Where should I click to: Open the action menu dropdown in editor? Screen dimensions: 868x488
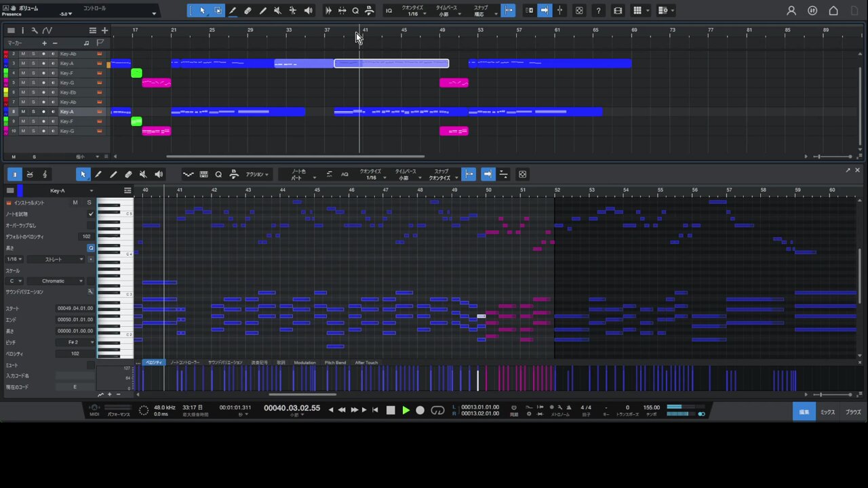tap(257, 174)
